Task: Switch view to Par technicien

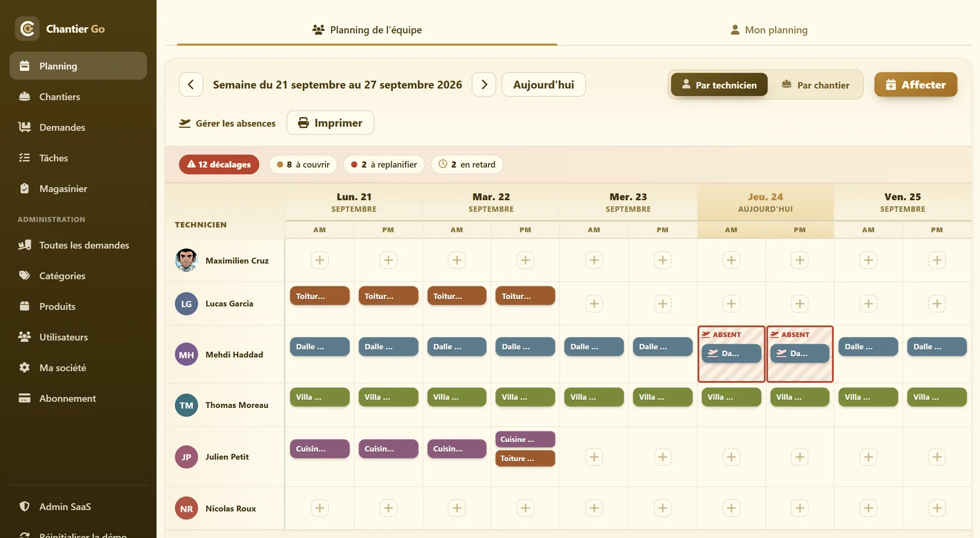Action: click(719, 84)
